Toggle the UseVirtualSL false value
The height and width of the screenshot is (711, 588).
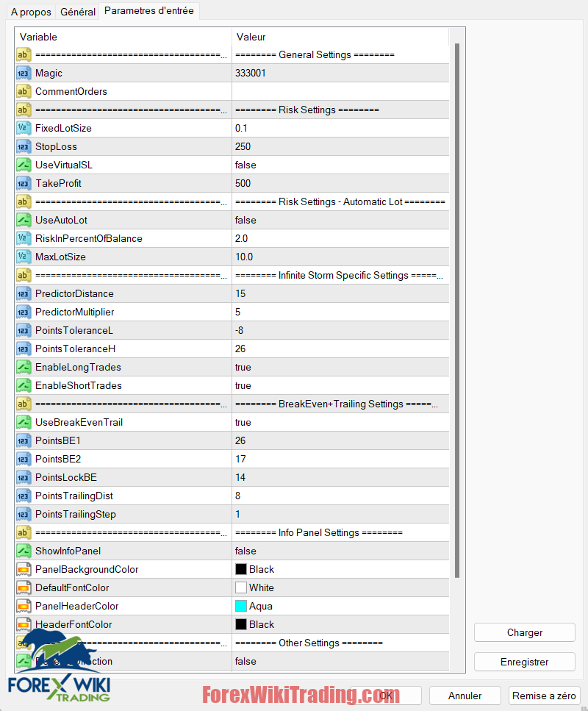[340, 165]
